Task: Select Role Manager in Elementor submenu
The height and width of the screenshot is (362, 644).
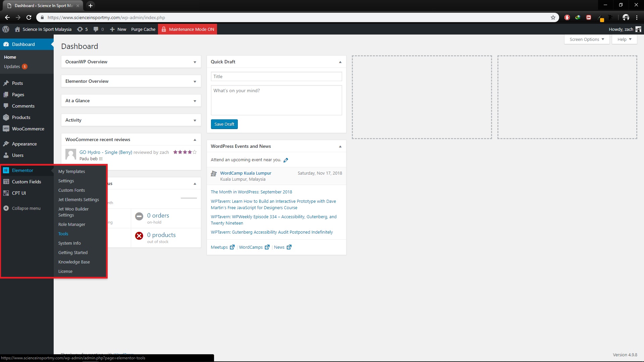Action: pyautogui.click(x=72, y=224)
